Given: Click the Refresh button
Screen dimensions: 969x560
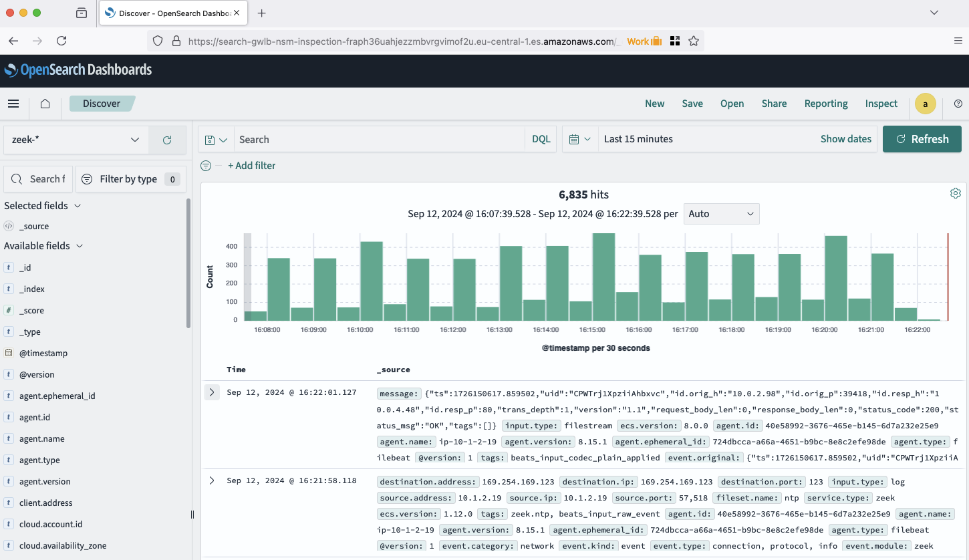Looking at the screenshot, I should [x=922, y=138].
